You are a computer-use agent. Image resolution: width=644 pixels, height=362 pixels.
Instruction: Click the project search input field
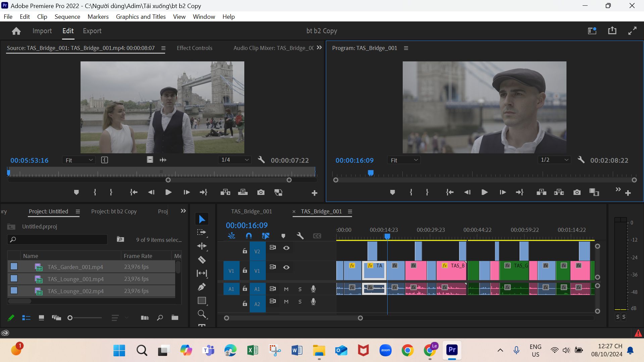[x=57, y=240]
